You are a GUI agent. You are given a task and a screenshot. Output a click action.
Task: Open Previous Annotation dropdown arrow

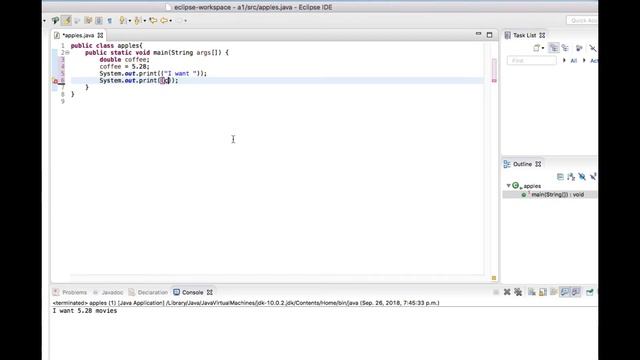pyautogui.click(x=145, y=20)
